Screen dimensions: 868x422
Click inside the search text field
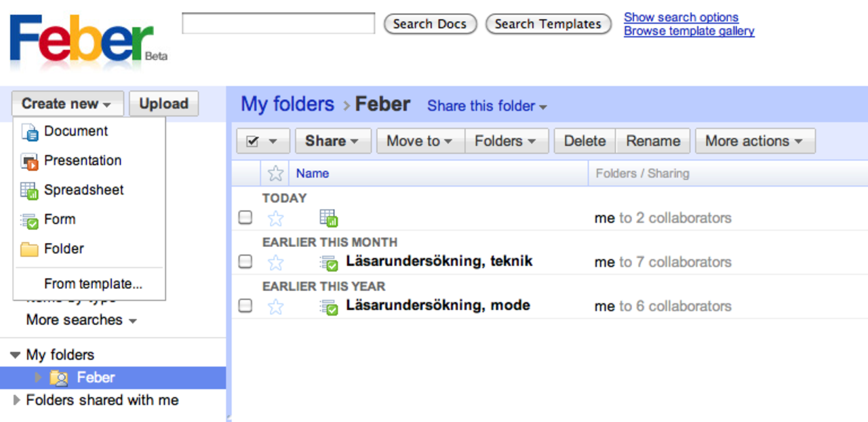coord(278,23)
